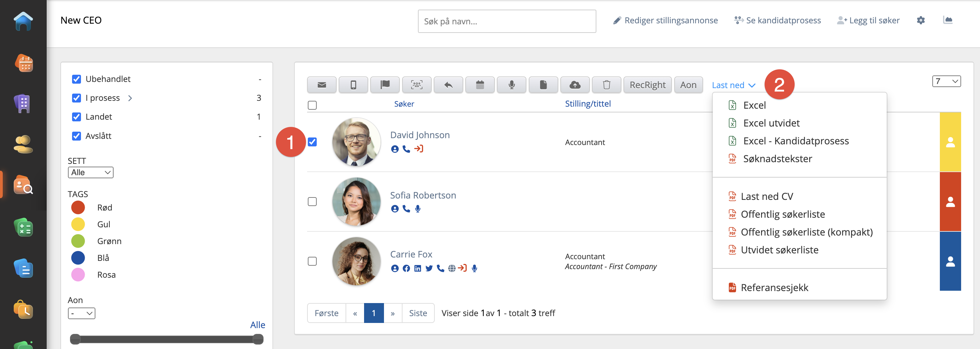Open the page size dropdown showing 7

[946, 81]
